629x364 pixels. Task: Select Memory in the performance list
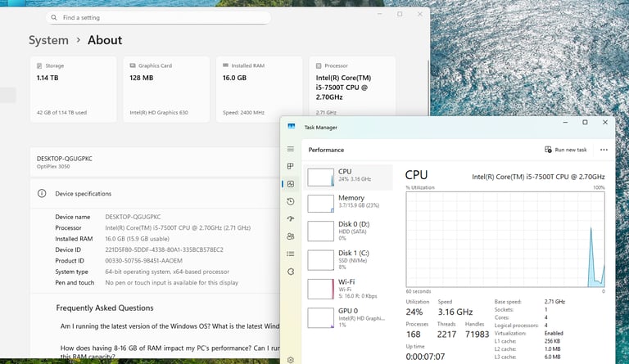click(348, 204)
